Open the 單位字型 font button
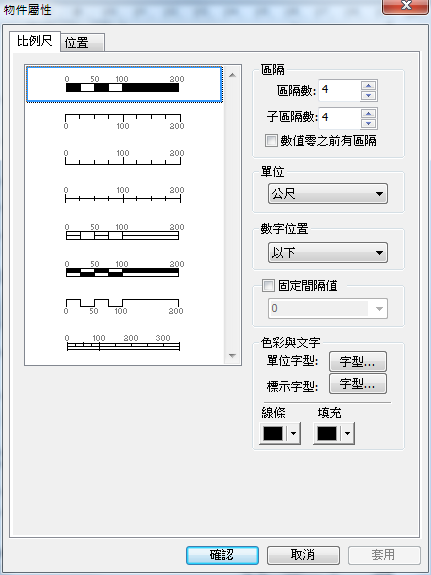 [x=358, y=362]
